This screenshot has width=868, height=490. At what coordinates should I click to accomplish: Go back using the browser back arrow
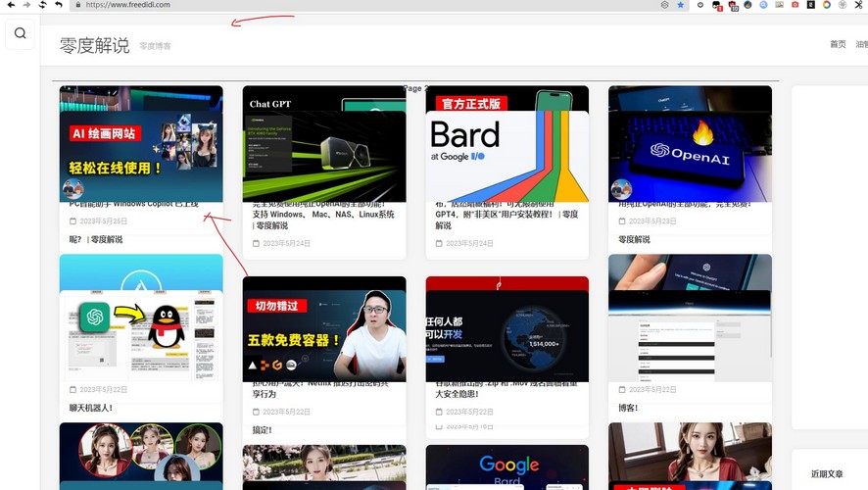click(11, 5)
